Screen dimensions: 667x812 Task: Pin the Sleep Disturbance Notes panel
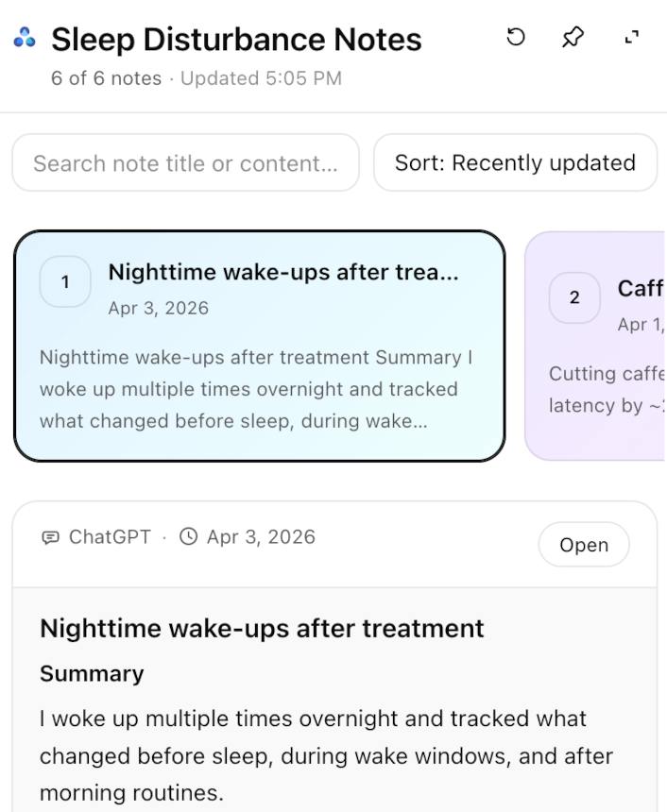click(x=573, y=38)
